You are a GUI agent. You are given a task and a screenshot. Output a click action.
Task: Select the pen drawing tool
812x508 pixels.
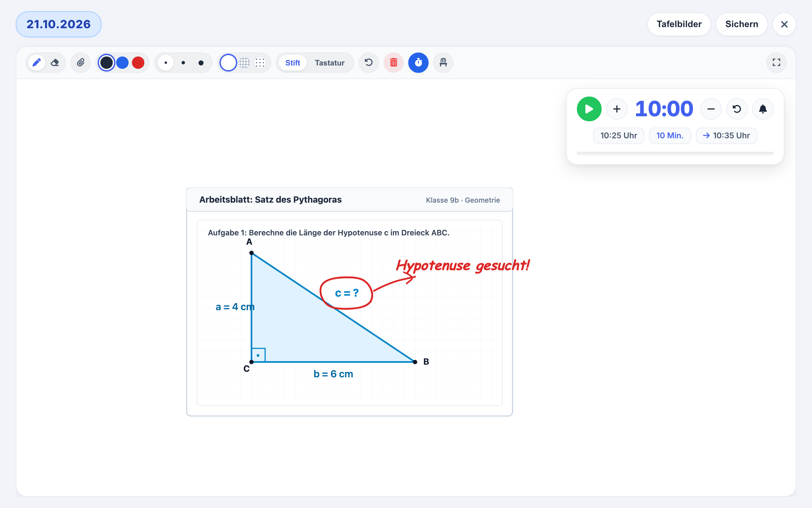tap(37, 62)
